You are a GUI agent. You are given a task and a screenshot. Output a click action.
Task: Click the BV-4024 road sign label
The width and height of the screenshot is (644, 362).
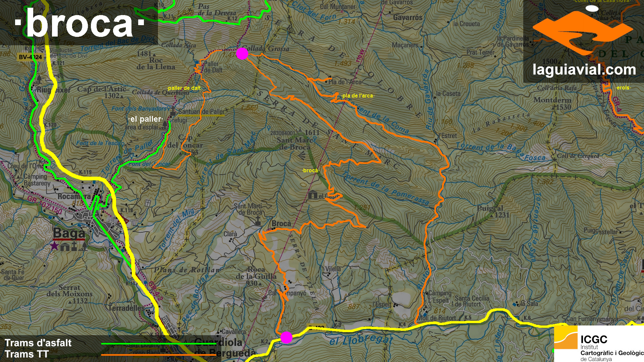pyautogui.click(x=30, y=57)
